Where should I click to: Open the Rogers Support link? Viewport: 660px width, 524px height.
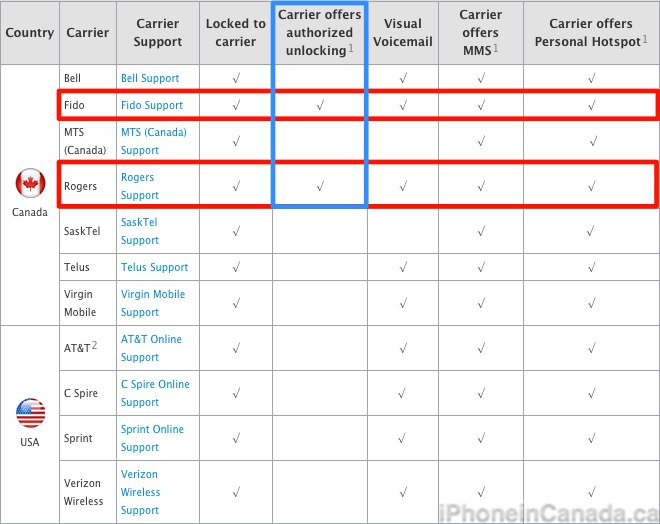pyautogui.click(x=140, y=186)
